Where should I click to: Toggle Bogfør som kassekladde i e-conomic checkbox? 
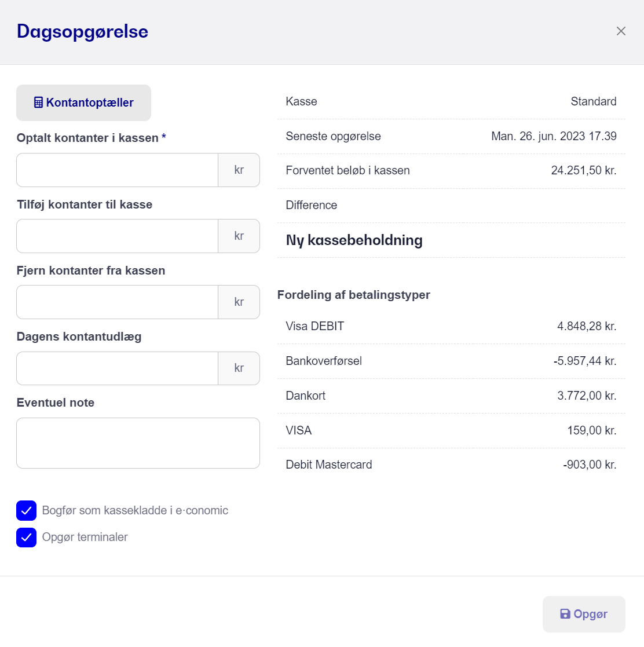(x=27, y=510)
